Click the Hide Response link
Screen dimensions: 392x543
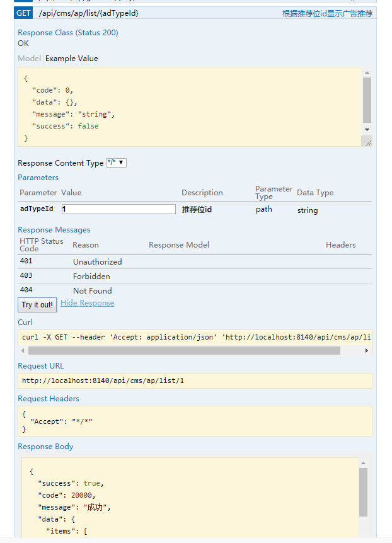(x=87, y=302)
